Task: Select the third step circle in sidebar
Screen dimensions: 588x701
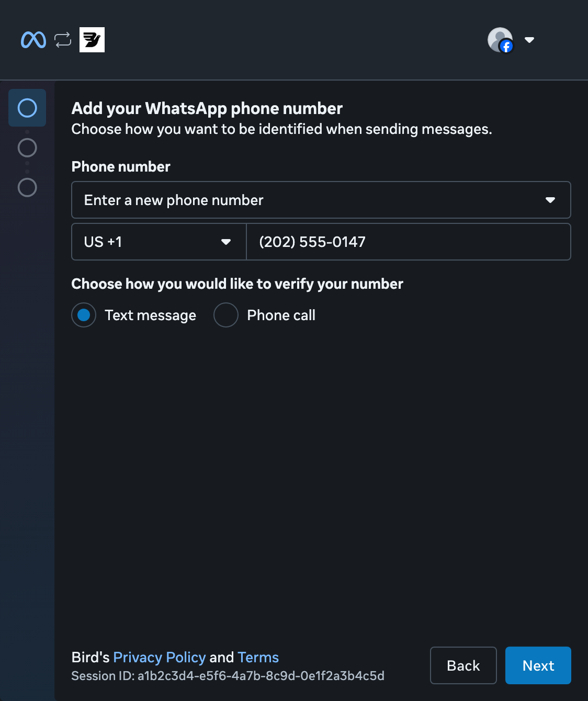Action: [x=27, y=187]
